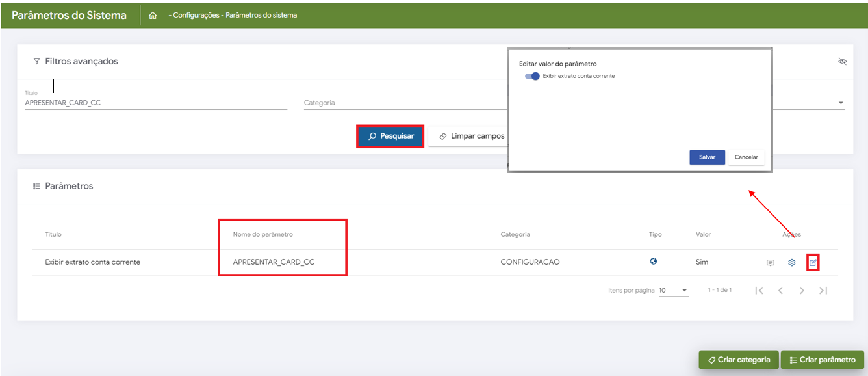Go to the home icon in breadcrumb
868x376 pixels.
(x=153, y=15)
